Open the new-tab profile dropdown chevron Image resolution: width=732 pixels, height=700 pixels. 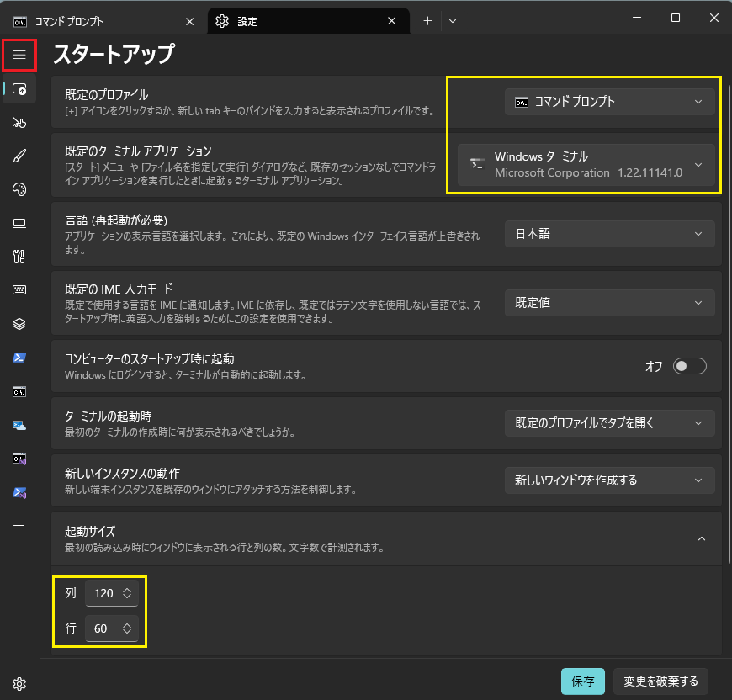[453, 21]
